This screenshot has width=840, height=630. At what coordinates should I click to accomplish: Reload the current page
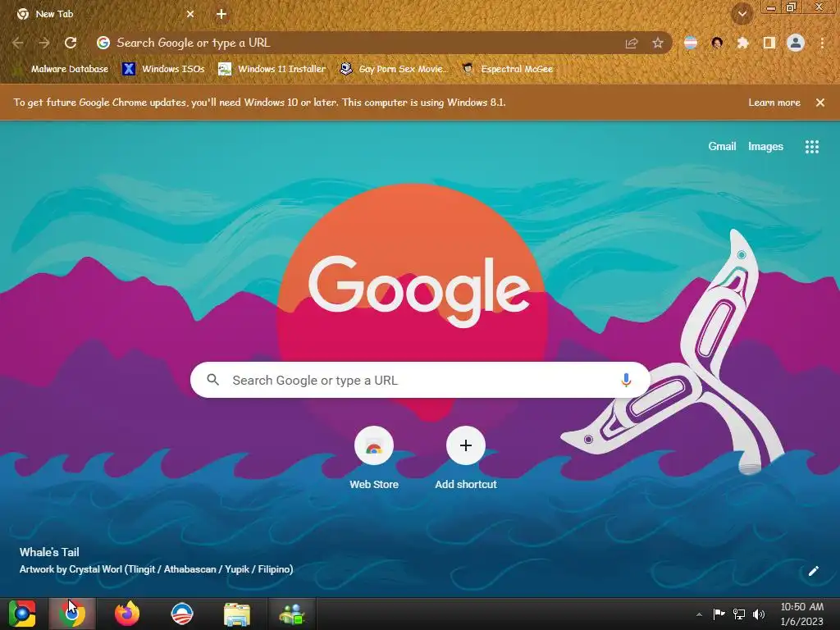pyautogui.click(x=71, y=43)
